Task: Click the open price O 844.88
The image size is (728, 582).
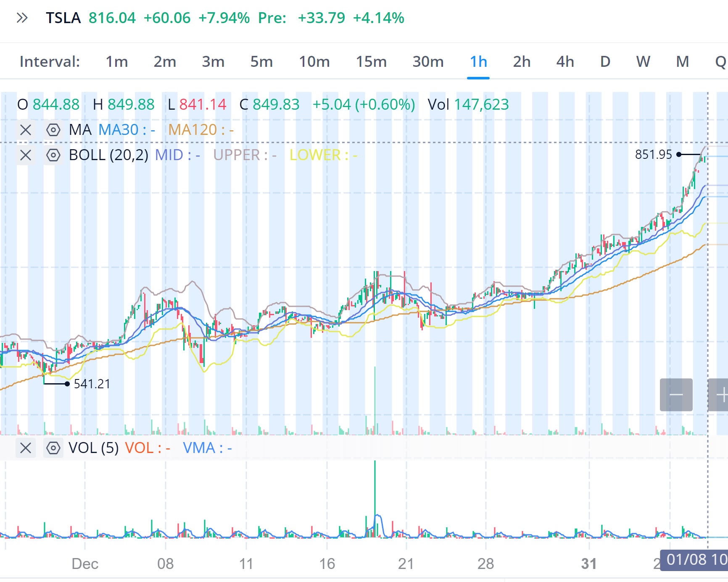Action: point(48,105)
